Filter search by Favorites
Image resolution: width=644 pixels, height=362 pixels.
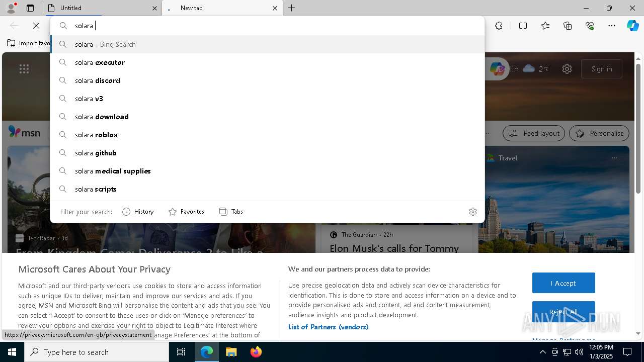click(186, 212)
